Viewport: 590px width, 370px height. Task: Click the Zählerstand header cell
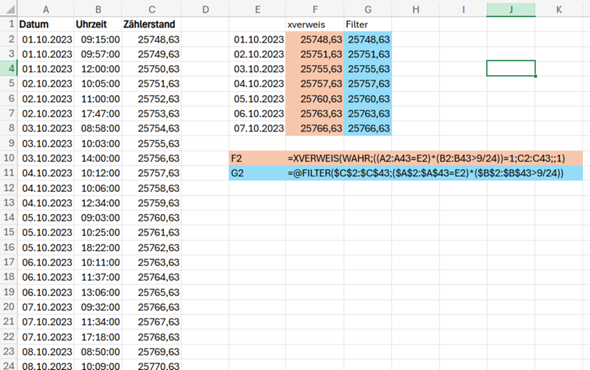click(151, 24)
